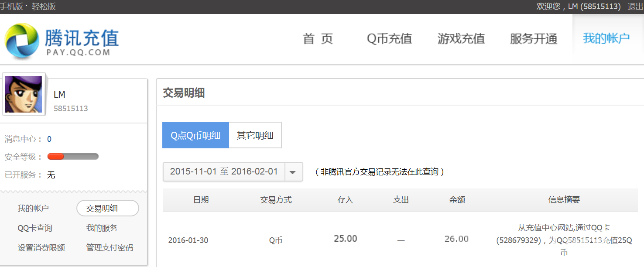The width and height of the screenshot is (644, 267).
Task: Click the 2016-01-30 date cell
Action: tap(188, 240)
